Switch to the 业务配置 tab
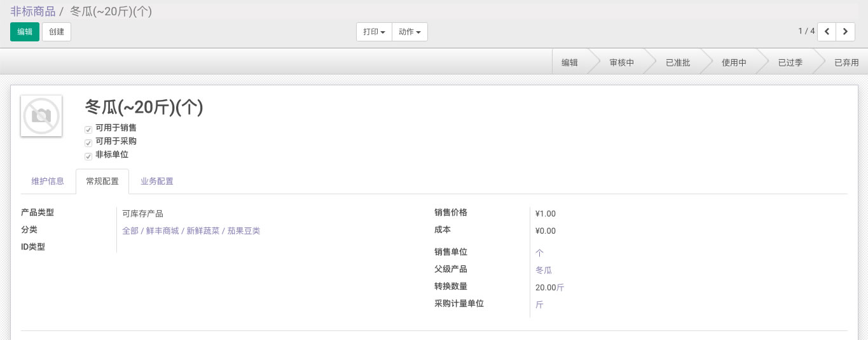Screen dimensions: 868x340 (x=157, y=181)
